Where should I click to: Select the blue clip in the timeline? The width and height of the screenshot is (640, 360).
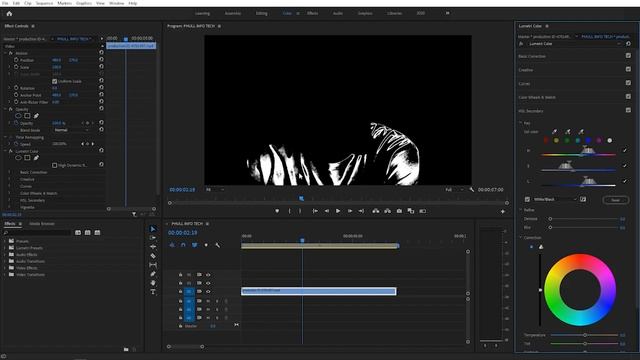coord(318,291)
